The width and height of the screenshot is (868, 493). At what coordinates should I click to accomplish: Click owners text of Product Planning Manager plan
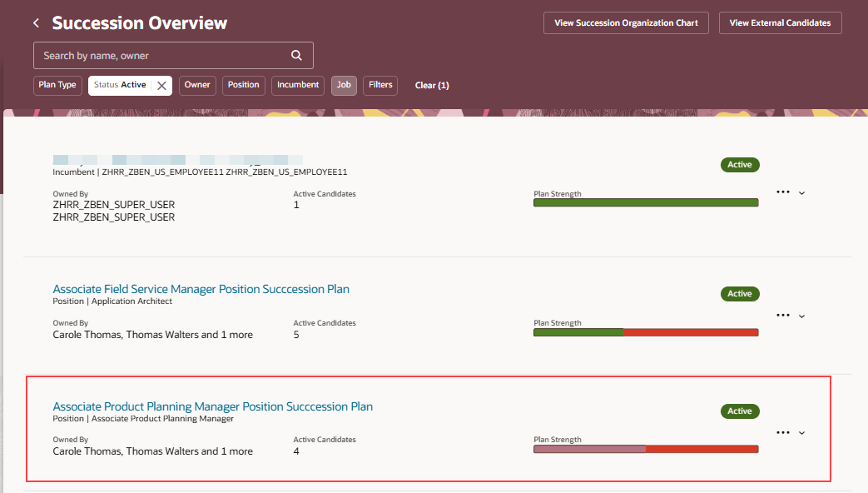pos(153,451)
